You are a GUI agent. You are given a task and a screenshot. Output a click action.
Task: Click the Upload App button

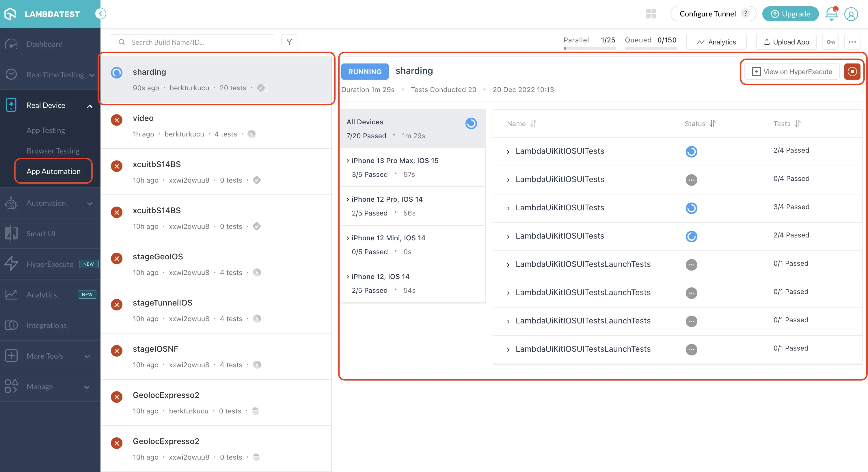tap(786, 42)
